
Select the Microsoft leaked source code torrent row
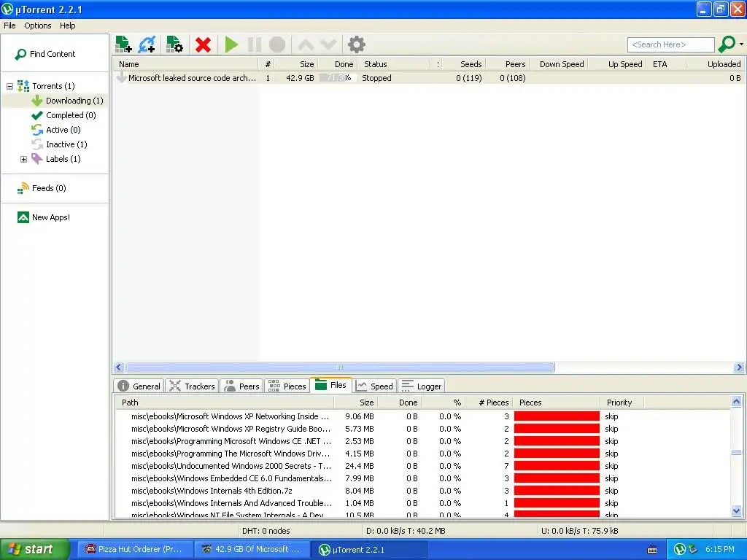pos(429,77)
